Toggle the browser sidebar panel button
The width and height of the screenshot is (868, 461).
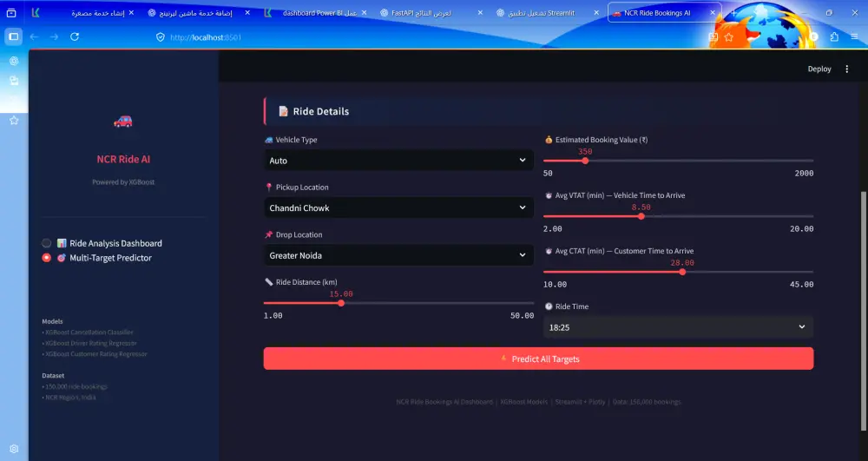[x=14, y=36]
